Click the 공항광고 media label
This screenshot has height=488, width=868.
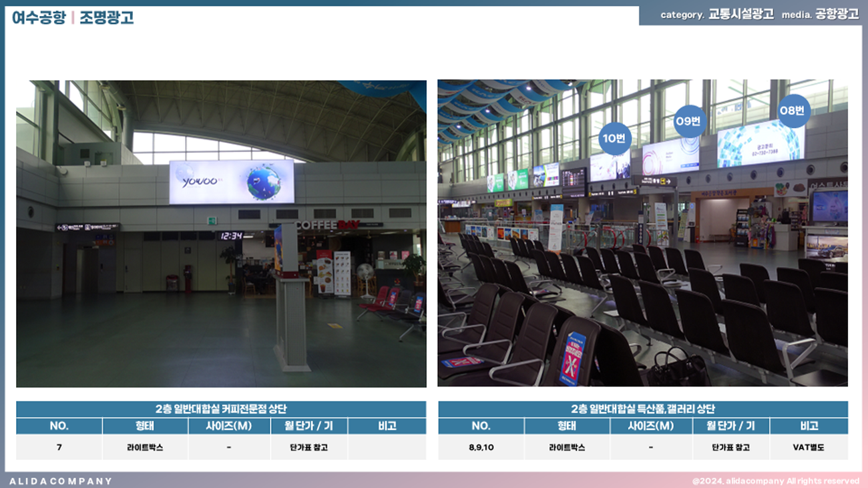[837, 15]
